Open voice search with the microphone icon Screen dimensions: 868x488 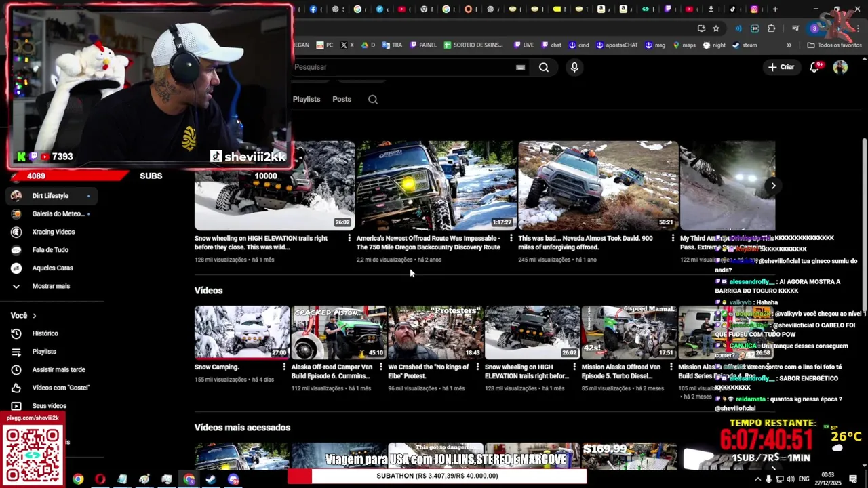pyautogui.click(x=574, y=67)
